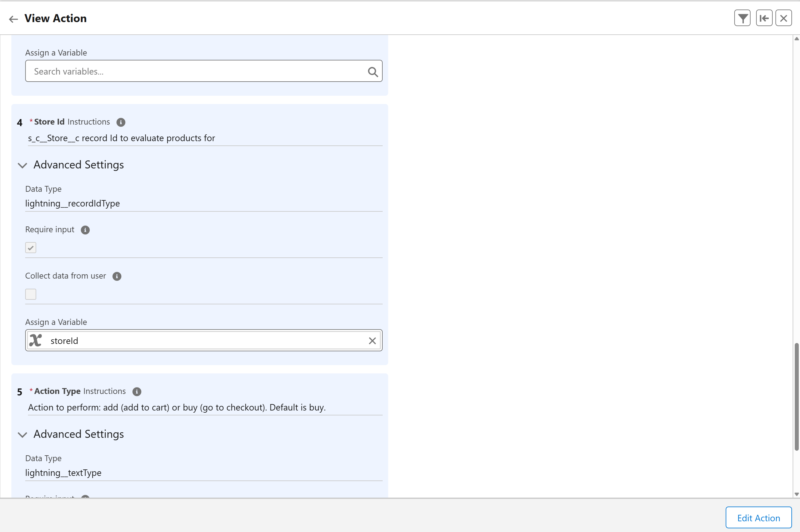Show info tooltip for Store Id Instructions
Screen dimensions: 800x532
point(121,122)
